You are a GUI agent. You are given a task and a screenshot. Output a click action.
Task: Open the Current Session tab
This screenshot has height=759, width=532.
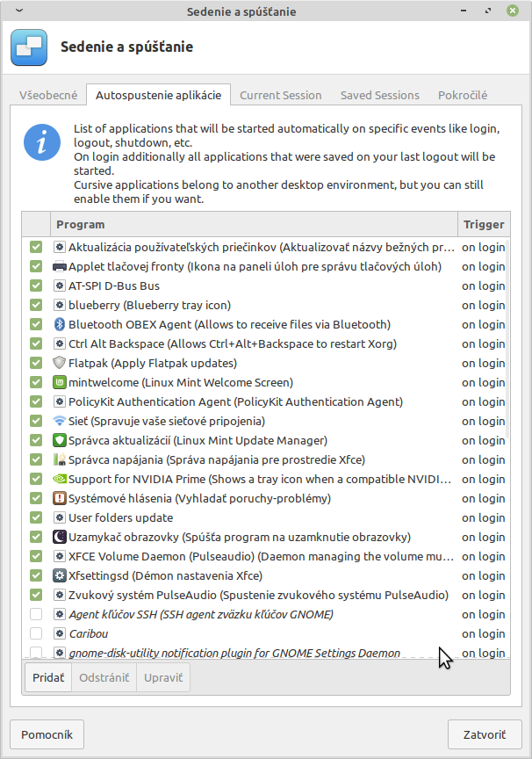coord(280,95)
